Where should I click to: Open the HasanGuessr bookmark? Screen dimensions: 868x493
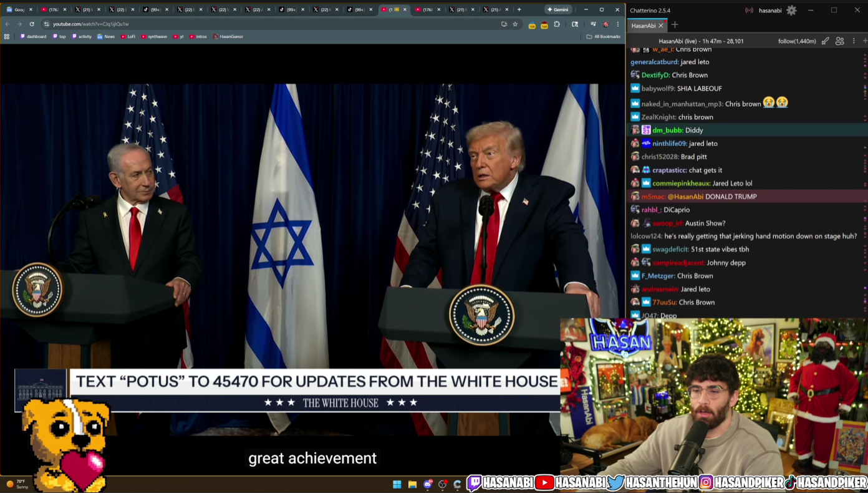(228, 36)
